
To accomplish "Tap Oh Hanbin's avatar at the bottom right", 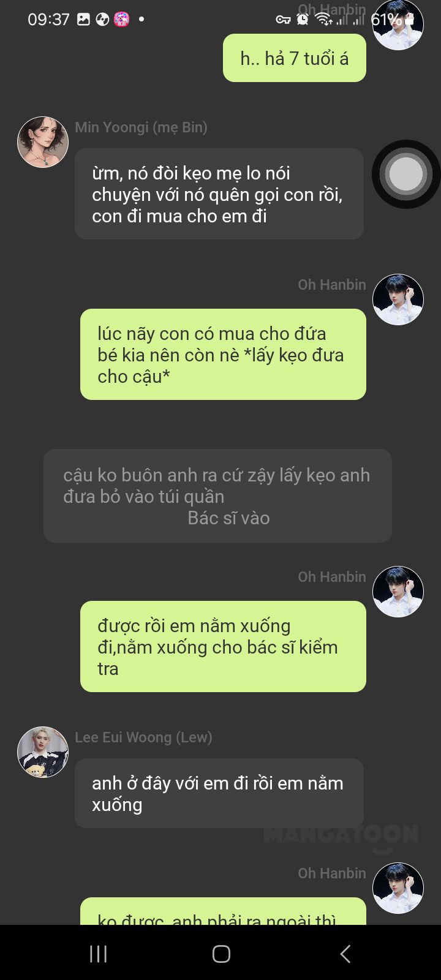I will tap(398, 888).
